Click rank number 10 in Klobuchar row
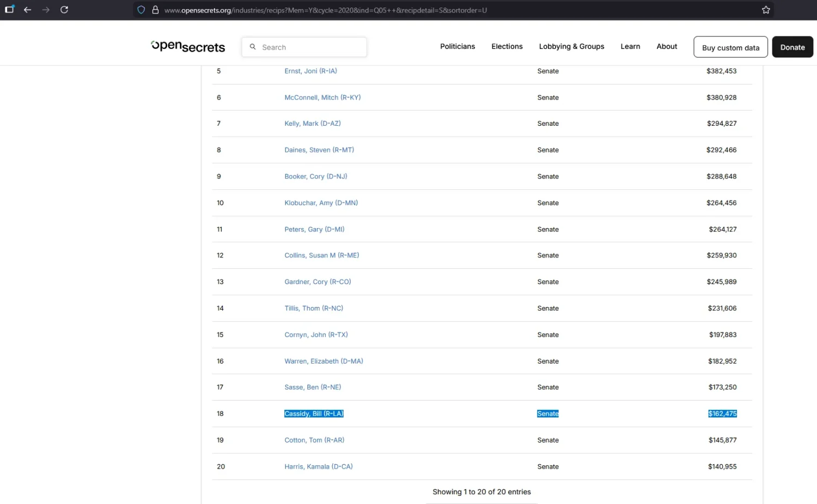Image resolution: width=817 pixels, height=504 pixels. click(x=220, y=203)
